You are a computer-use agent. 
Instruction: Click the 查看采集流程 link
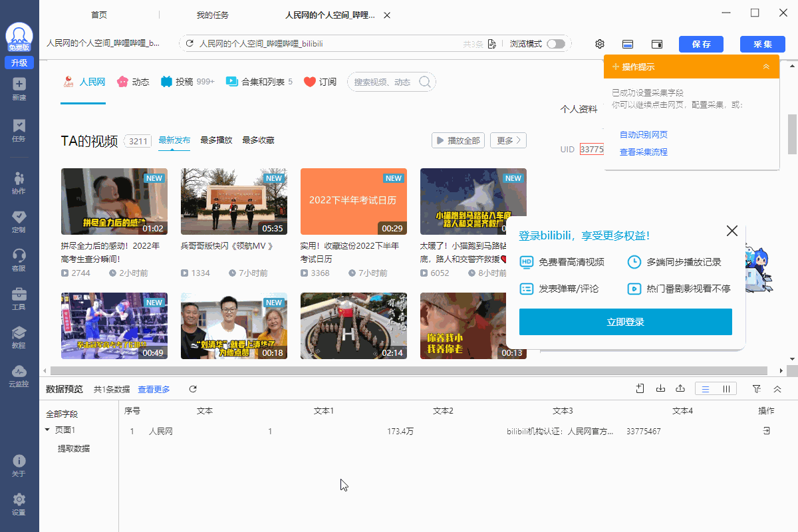643,152
